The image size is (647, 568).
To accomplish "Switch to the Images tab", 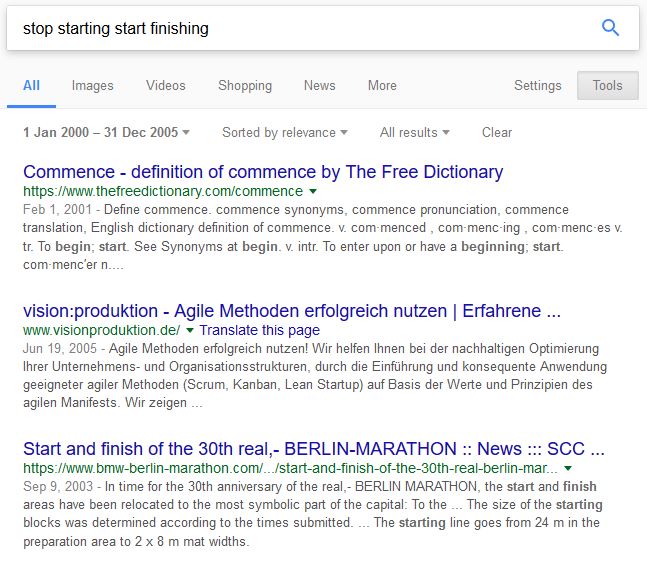I will click(92, 86).
